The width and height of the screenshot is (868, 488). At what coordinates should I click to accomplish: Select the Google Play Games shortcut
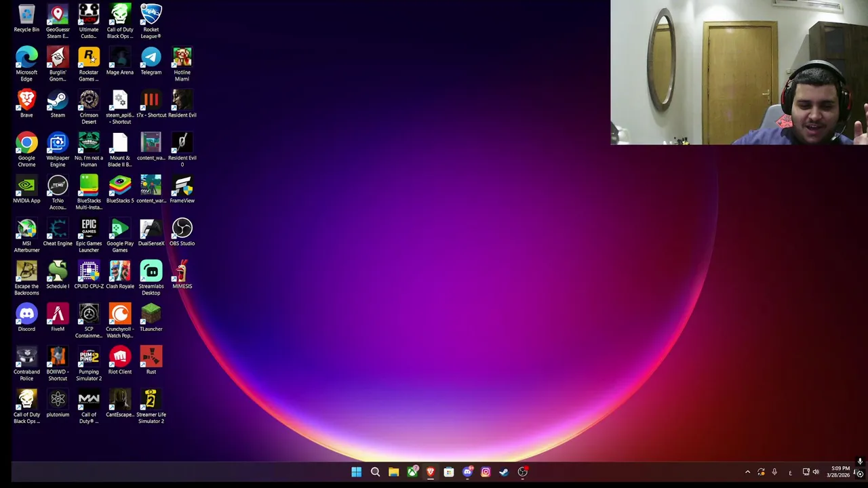tap(120, 235)
